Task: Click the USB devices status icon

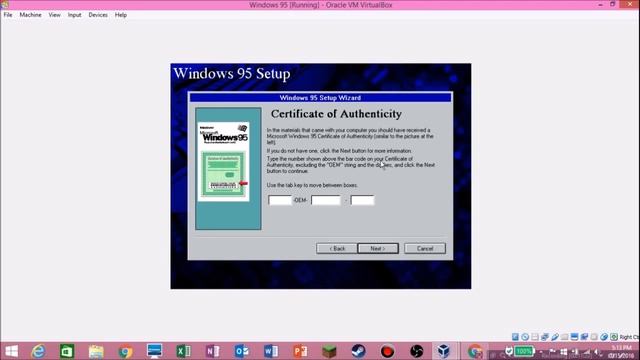Action: point(555,337)
